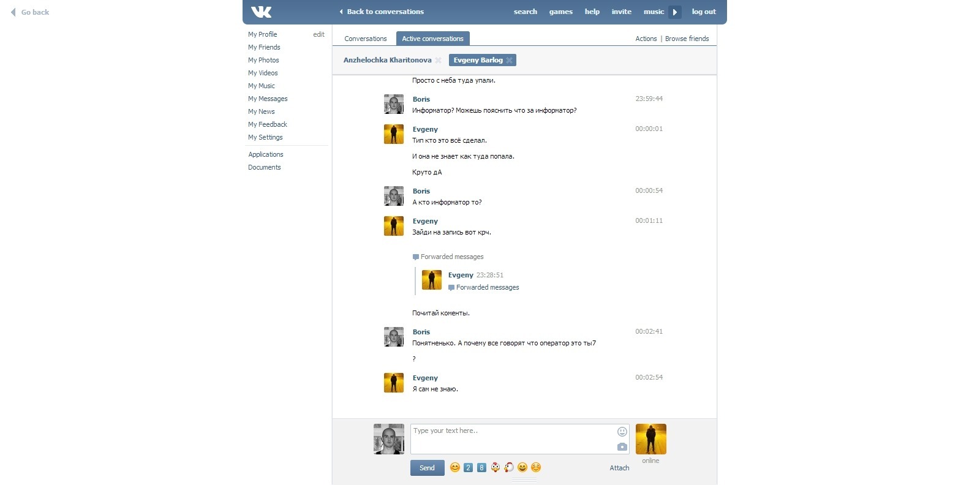Open My Settings in the sidebar

[265, 137]
